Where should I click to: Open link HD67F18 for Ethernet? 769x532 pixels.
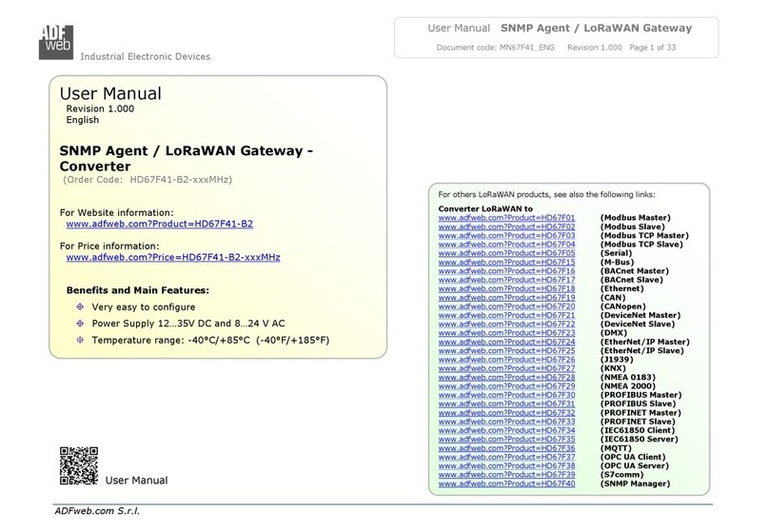pos(506,288)
